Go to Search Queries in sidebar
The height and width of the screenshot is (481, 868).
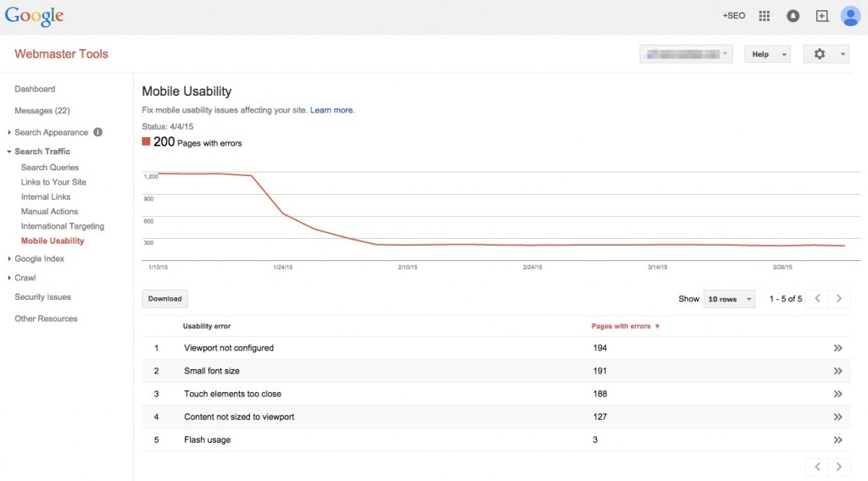coord(50,168)
